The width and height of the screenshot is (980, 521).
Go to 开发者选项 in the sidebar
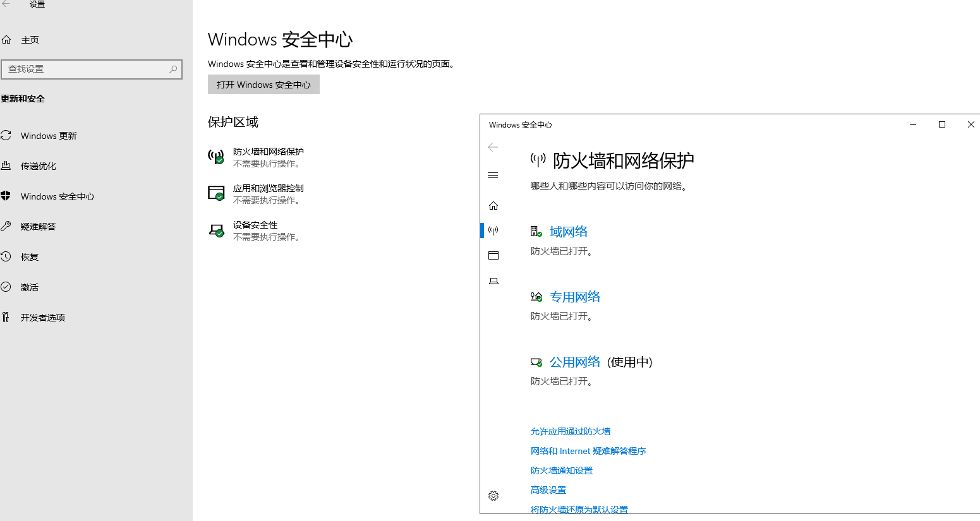42,318
